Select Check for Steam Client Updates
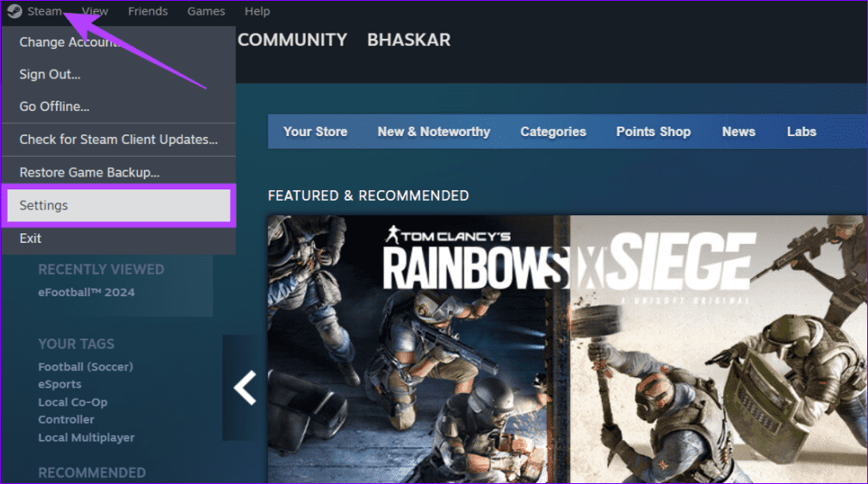Viewport: 868px width, 484px height. 119,140
